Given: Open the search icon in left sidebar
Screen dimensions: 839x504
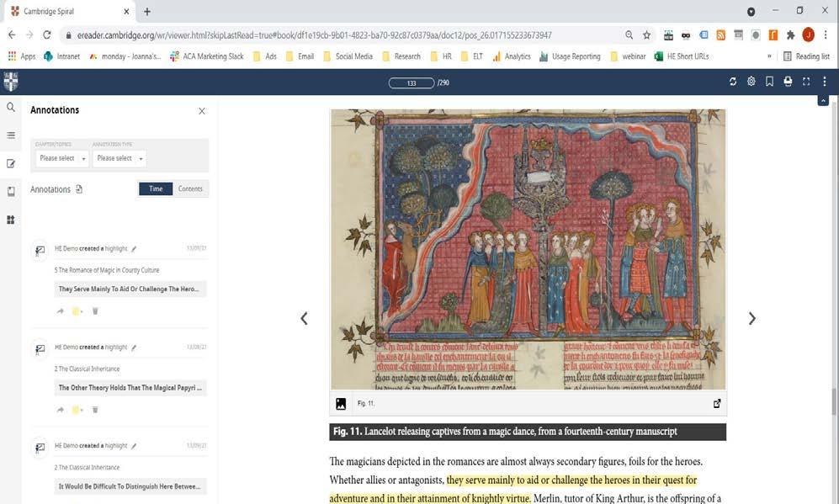Looking at the screenshot, I should pos(11,108).
